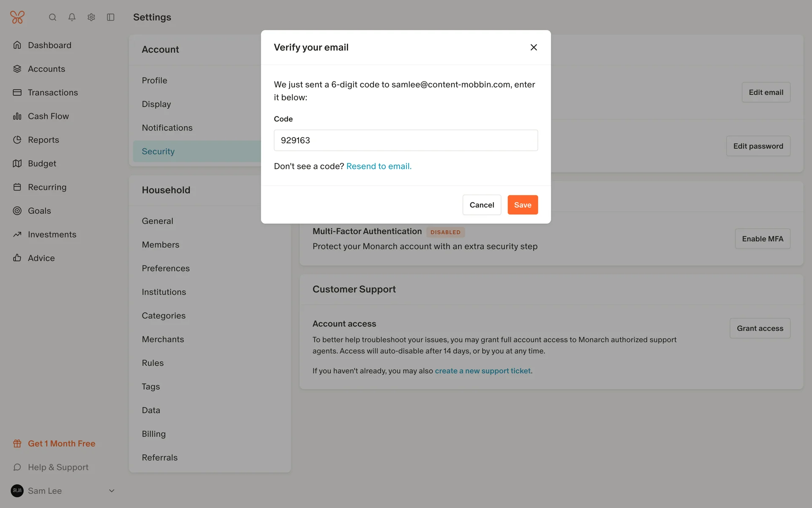Click the Code input field

(406, 140)
